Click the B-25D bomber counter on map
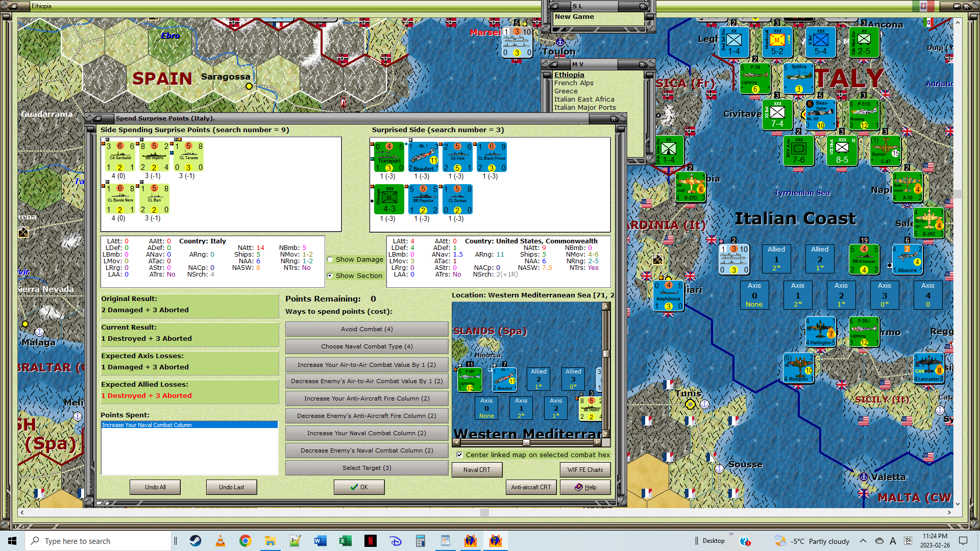This screenshot has width=980, height=551. [x=691, y=187]
